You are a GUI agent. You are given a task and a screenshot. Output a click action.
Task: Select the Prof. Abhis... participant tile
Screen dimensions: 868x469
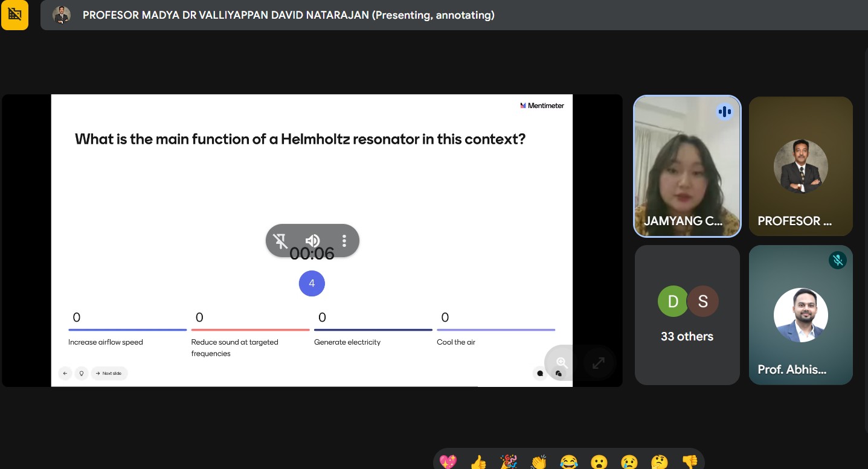(x=800, y=314)
